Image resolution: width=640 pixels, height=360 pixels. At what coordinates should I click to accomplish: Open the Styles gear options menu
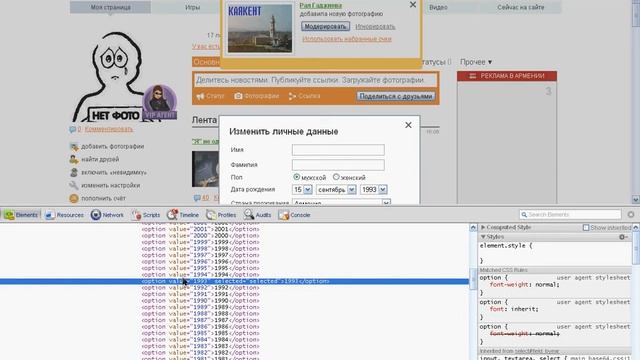pyautogui.click(x=623, y=237)
